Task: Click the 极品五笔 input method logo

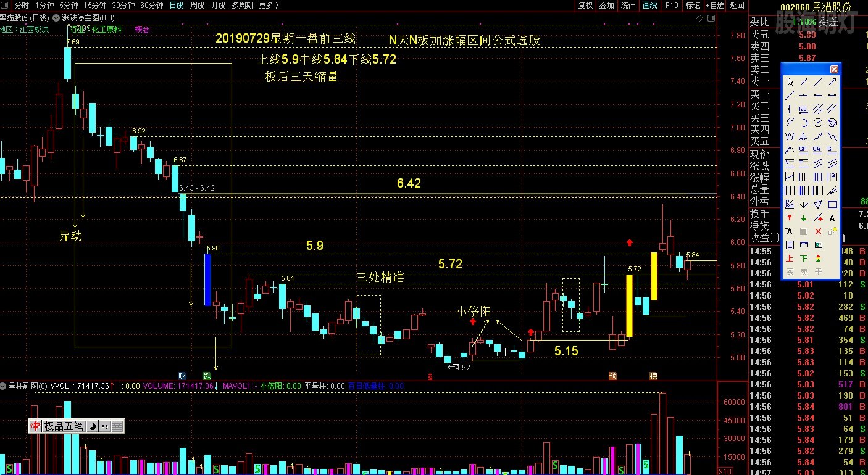Action: tap(36, 426)
